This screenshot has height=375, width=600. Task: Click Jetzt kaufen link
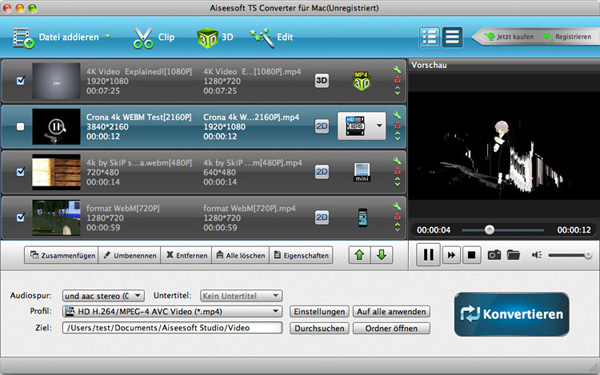tap(509, 37)
